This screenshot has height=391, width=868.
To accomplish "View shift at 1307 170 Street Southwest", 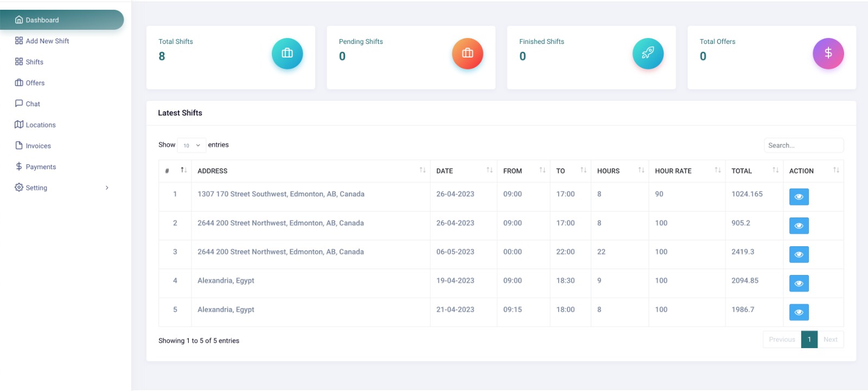I will click(799, 197).
